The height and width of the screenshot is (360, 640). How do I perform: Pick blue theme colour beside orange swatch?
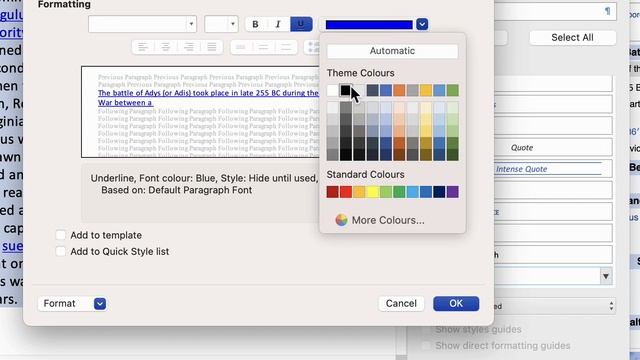click(386, 90)
